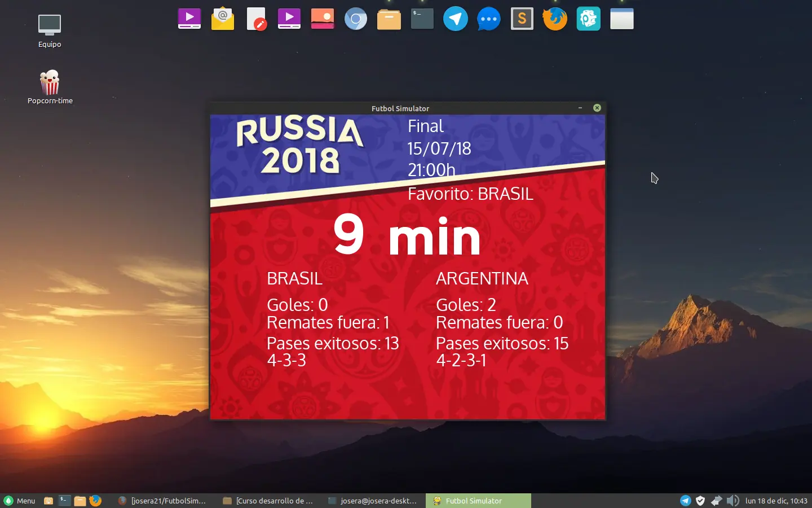The width and height of the screenshot is (812, 508).
Task: Click the Remates fuera: 1 stat
Action: pos(328,322)
